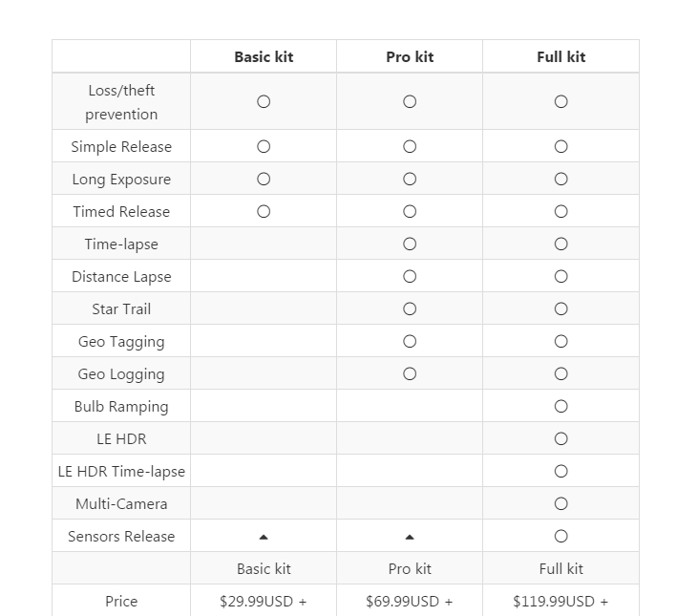Click the Pro kit Time-lapse circle
This screenshot has width=677, height=616.
click(x=410, y=244)
